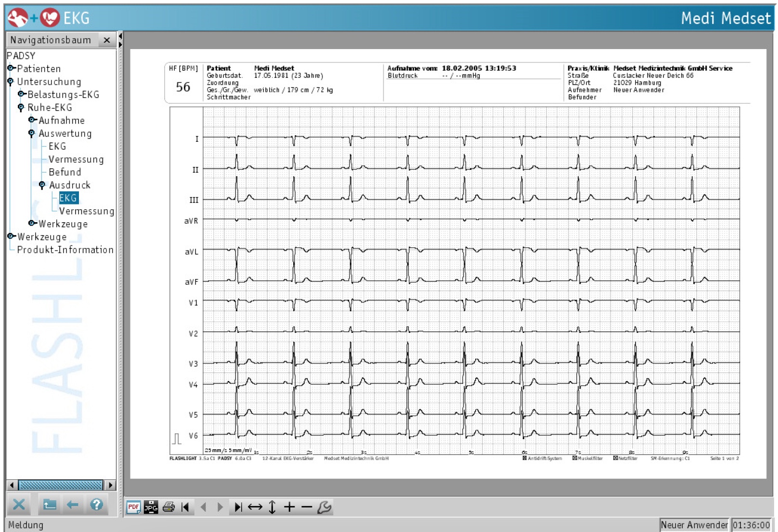Print the ECG report
Screen dimensions: 778x532
(x=169, y=507)
